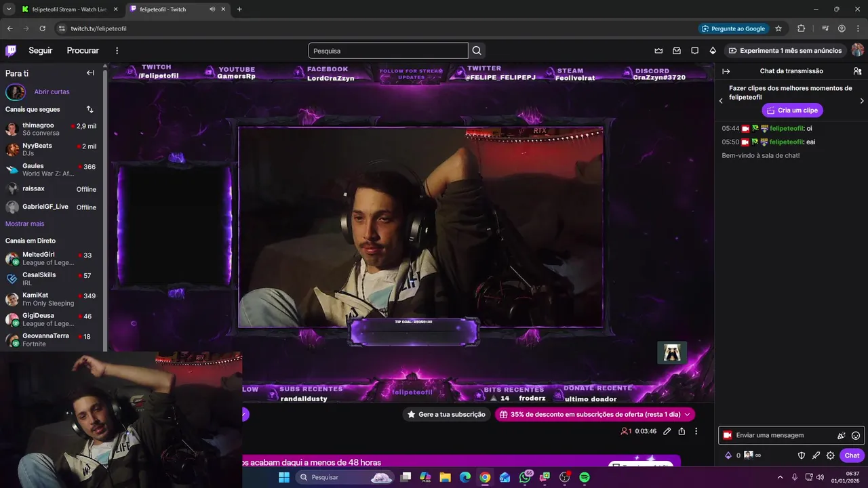Open the moderation shield icon below chat
This screenshot has height=488, width=868.
801,455
